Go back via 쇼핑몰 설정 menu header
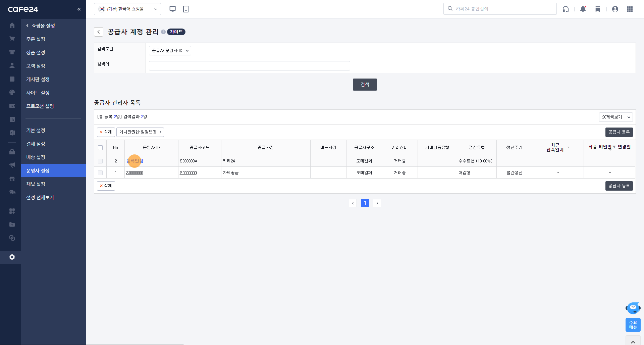644x345 pixels. [41, 26]
